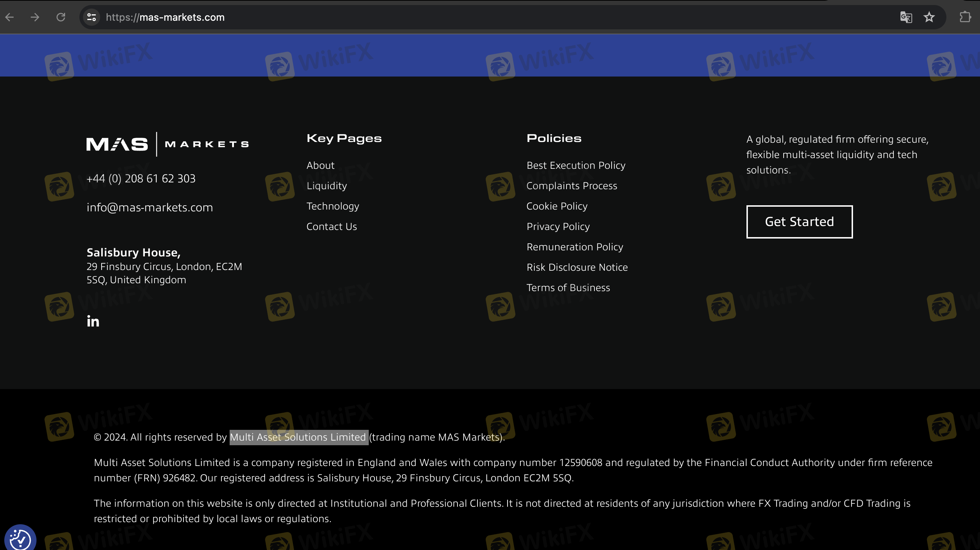
Task: Click the browser back arrow
Action: tap(10, 17)
